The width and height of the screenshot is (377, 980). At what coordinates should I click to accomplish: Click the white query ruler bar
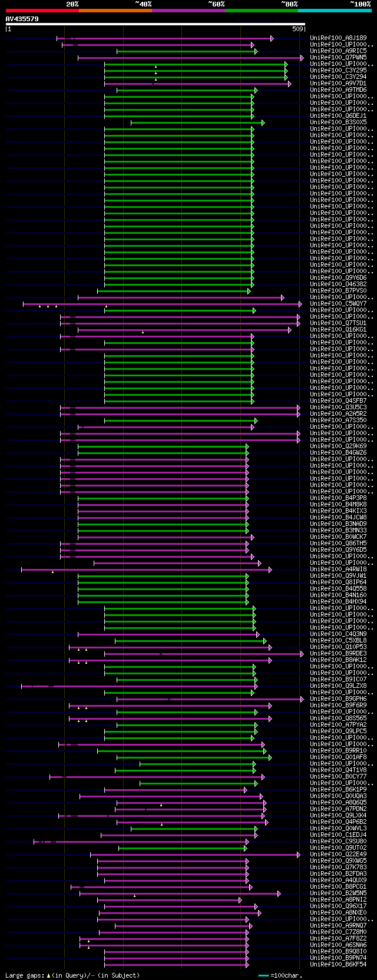click(x=156, y=24)
